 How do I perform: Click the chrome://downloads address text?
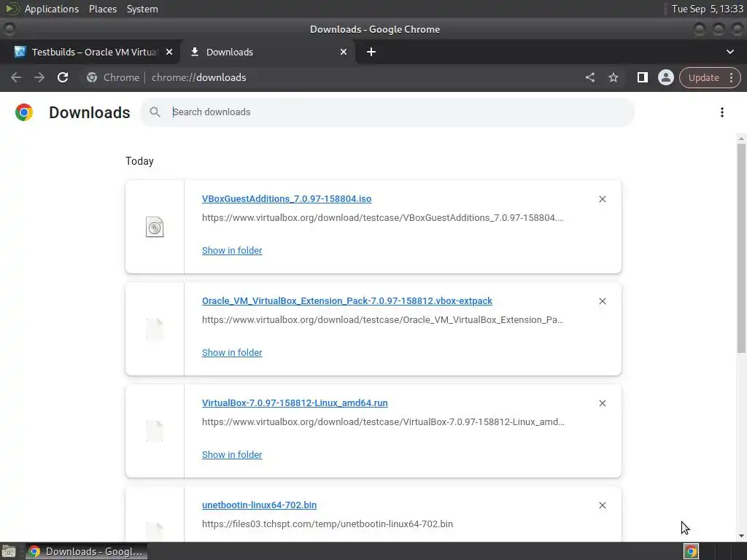(x=199, y=77)
